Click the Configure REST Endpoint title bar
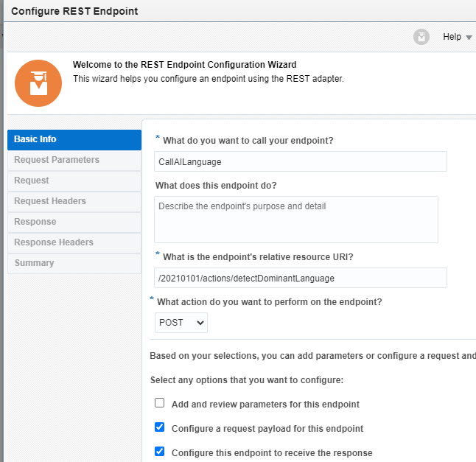 [75, 11]
